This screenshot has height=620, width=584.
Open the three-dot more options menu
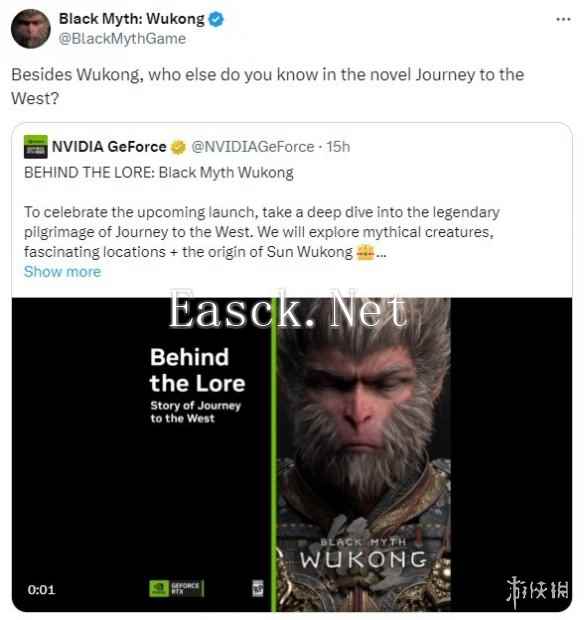[x=563, y=19]
